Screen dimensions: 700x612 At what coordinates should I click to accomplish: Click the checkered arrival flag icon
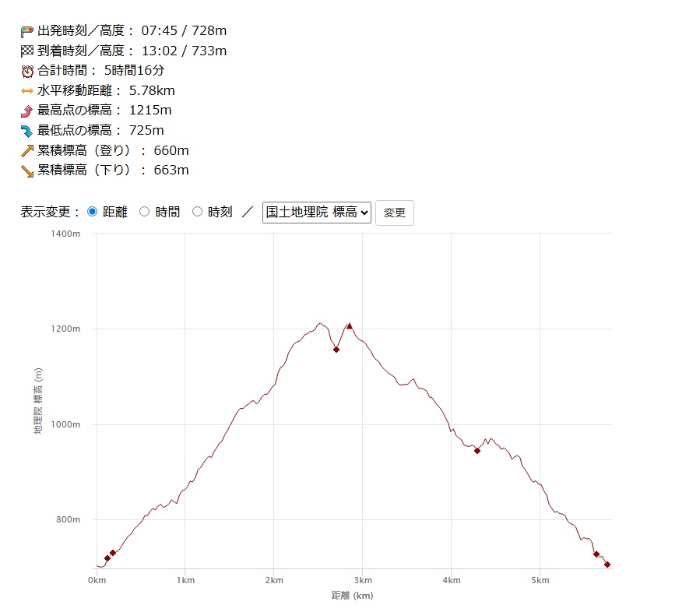coord(27,51)
